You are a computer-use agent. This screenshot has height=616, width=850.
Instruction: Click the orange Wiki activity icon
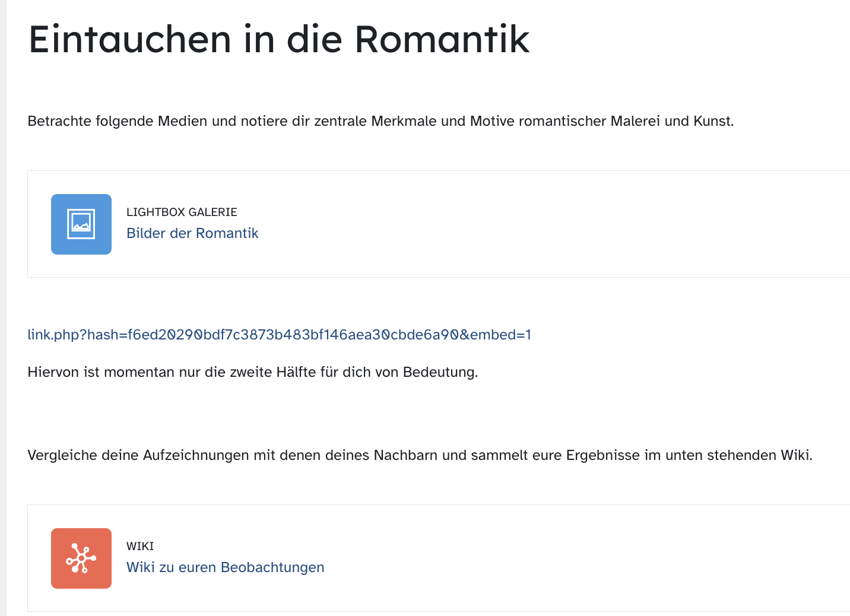(81, 558)
